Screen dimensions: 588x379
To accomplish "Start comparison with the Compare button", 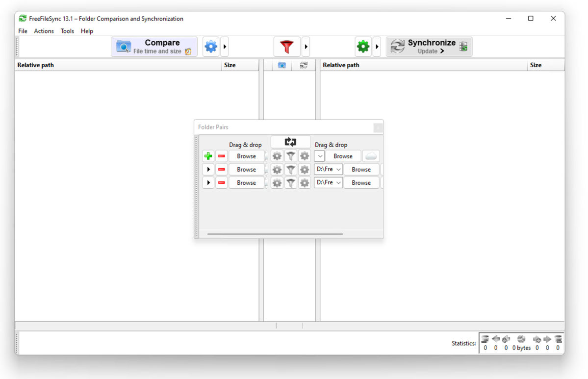I will [154, 47].
